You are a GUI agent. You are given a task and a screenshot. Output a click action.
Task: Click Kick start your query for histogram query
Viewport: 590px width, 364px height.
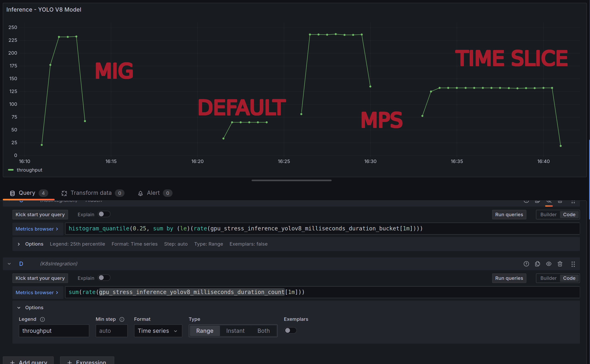40,214
